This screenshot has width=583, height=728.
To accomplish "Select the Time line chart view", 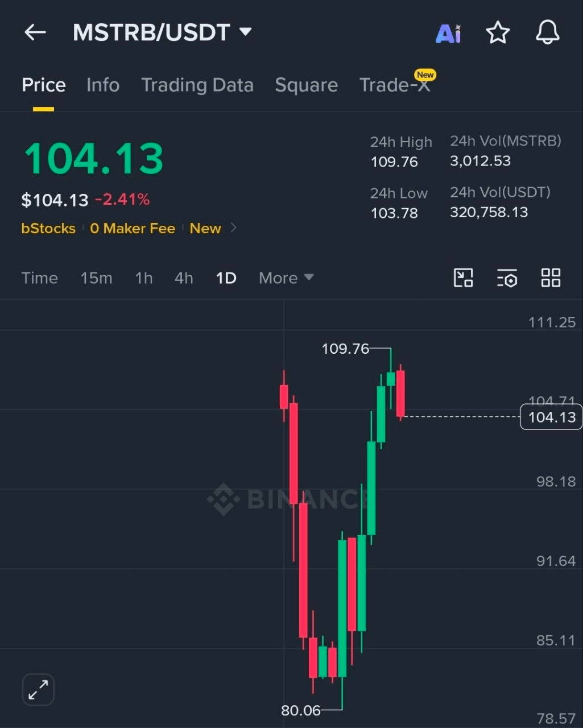I will pos(40,278).
